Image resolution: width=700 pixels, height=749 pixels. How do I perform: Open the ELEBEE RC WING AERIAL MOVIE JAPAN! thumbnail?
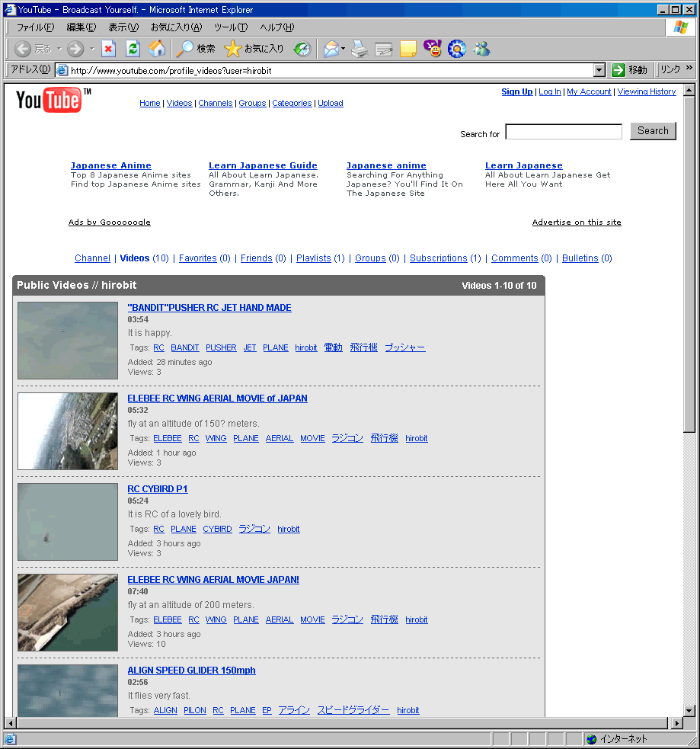click(68, 613)
